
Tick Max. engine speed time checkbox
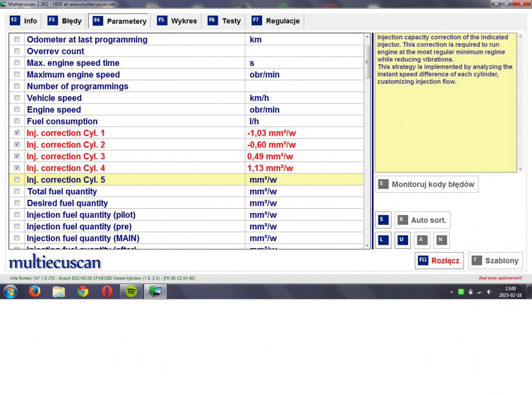17,62
